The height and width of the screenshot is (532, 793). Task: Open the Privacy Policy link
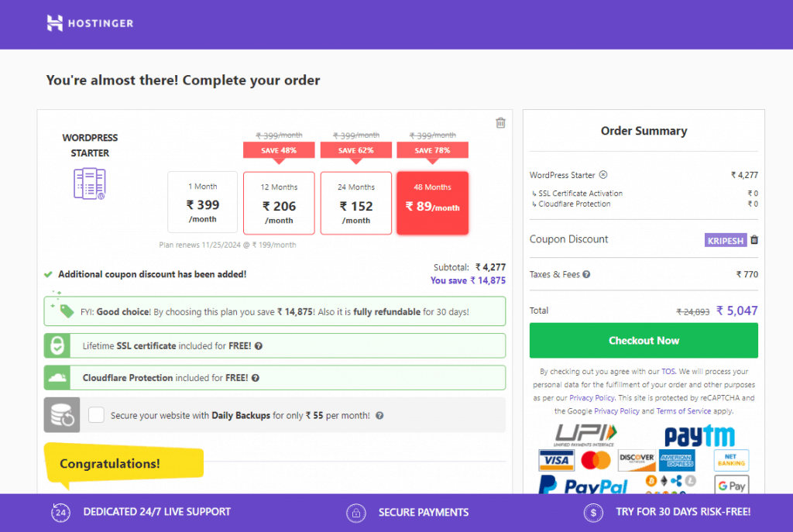tap(592, 397)
